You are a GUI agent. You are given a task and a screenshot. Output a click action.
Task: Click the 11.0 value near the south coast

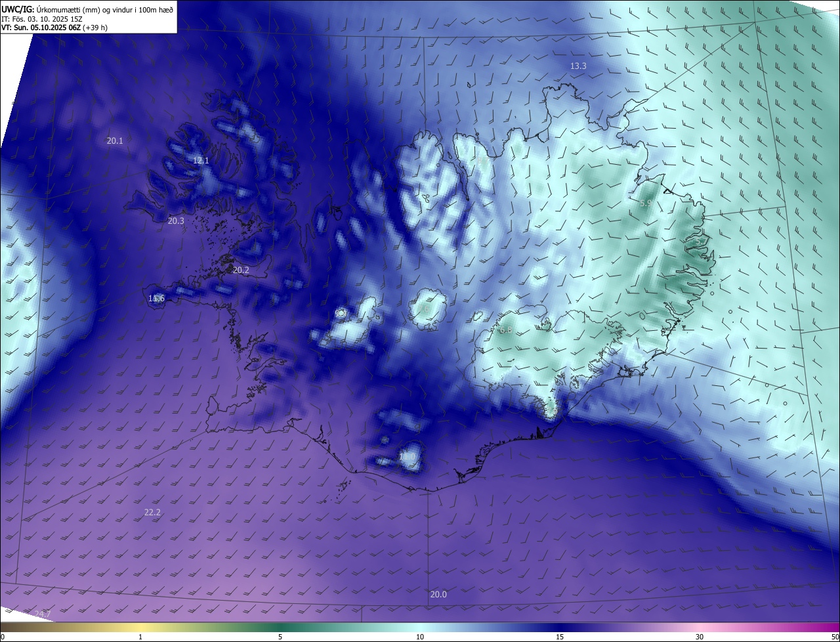coord(407,456)
